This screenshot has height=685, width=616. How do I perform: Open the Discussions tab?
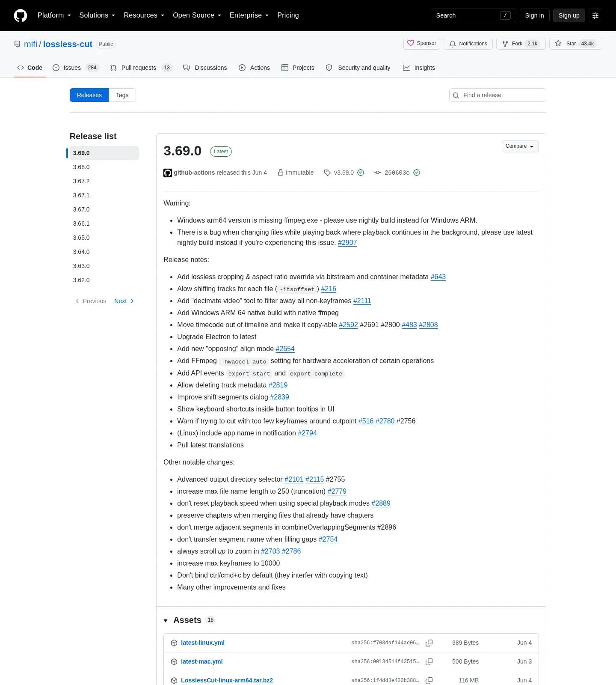(x=205, y=68)
